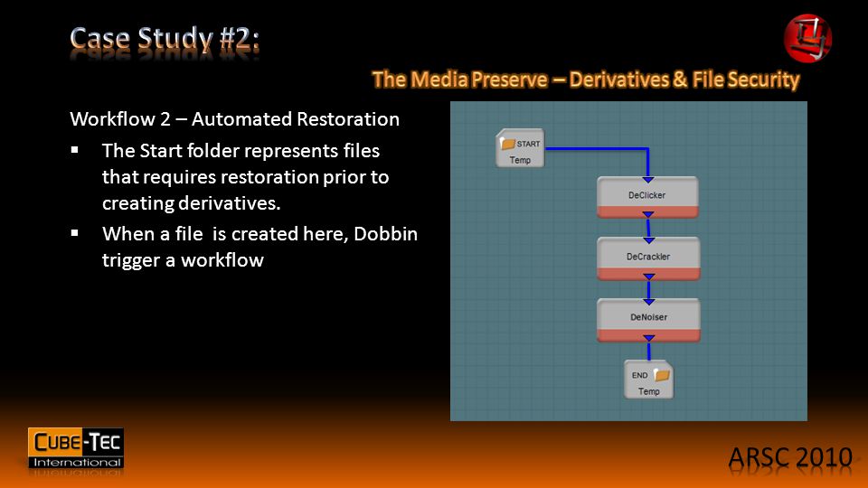Screen dimensions: 868x488
Task: Click the 'When a file is created here' bullet
Action: tap(259, 247)
